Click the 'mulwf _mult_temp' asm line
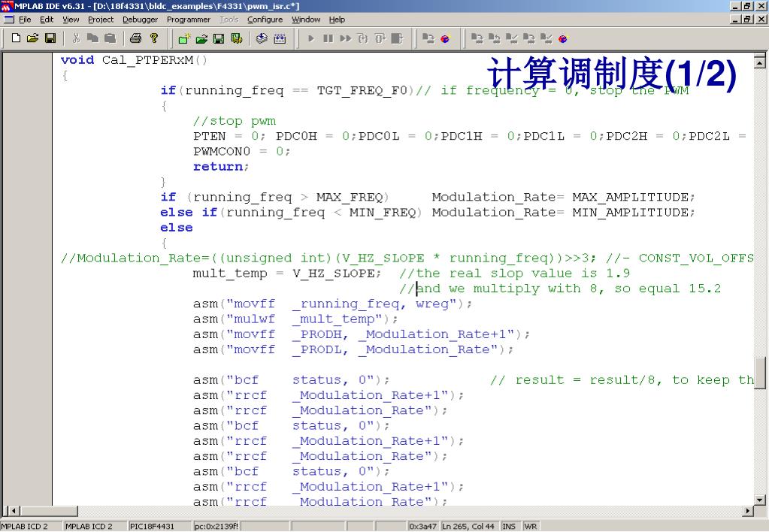This screenshot has height=532, width=769. coord(295,319)
